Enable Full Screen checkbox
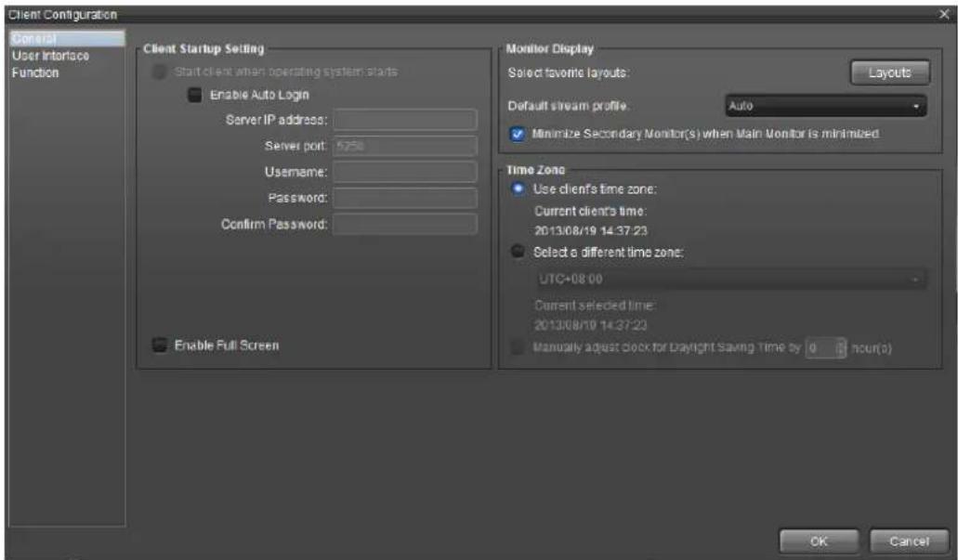Image resolution: width=958 pixels, height=560 pixels. click(x=160, y=345)
